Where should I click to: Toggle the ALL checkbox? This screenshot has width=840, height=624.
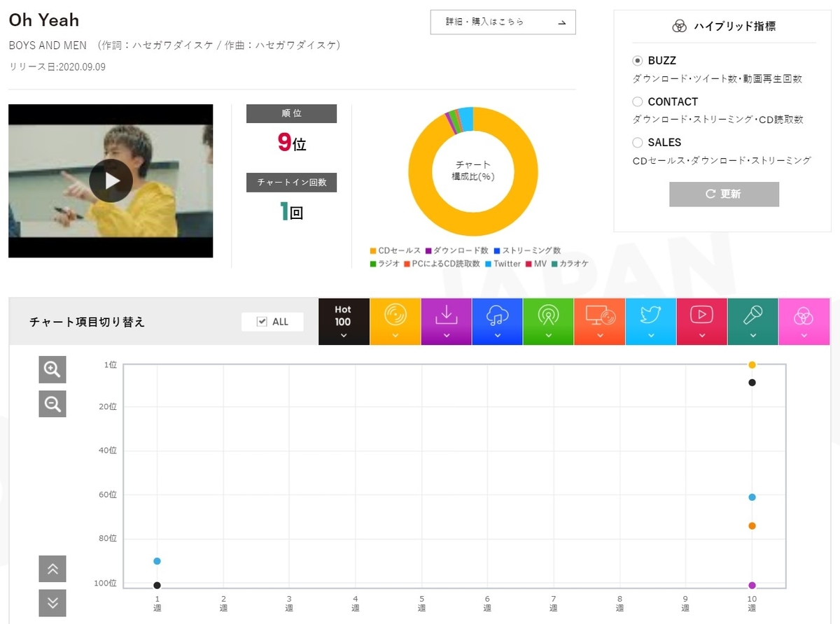point(262,321)
